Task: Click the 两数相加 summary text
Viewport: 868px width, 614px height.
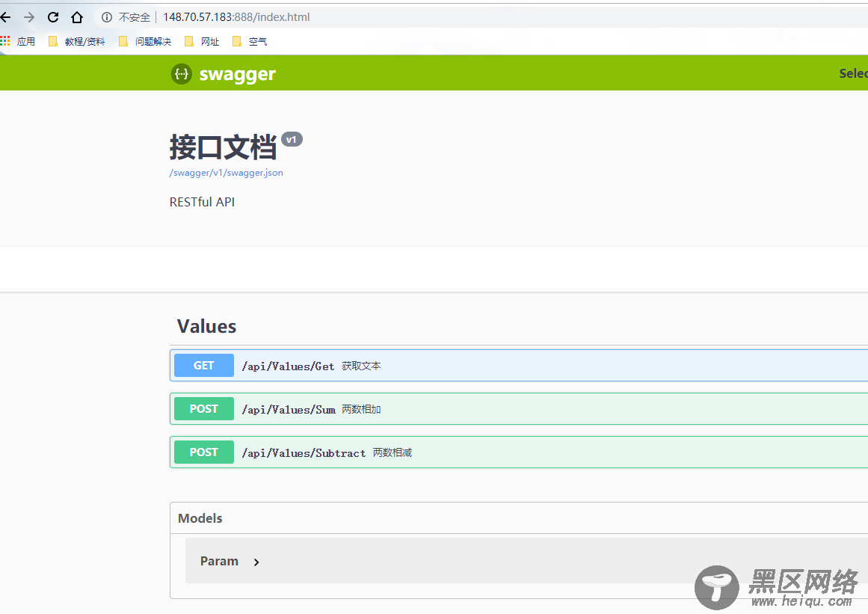Action: [361, 409]
